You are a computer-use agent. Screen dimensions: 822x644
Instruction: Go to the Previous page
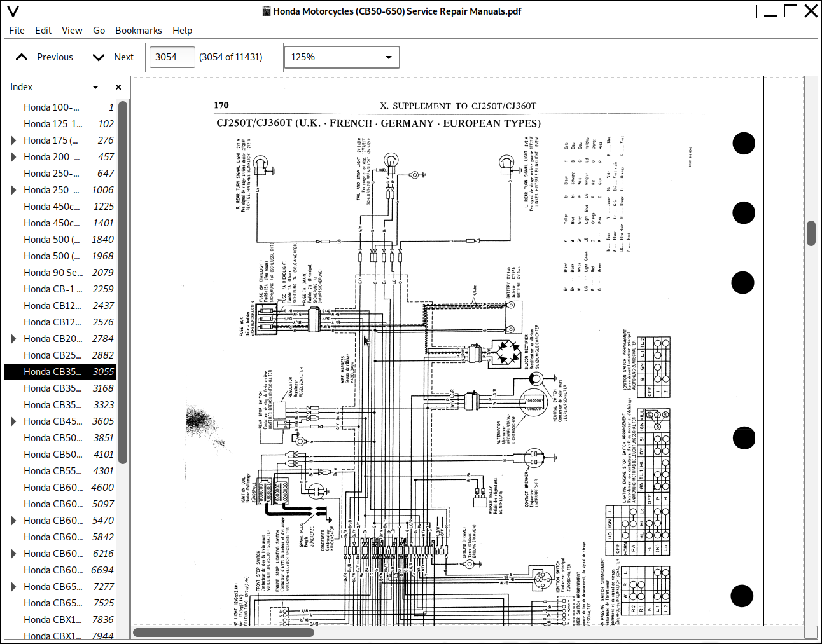click(x=44, y=57)
